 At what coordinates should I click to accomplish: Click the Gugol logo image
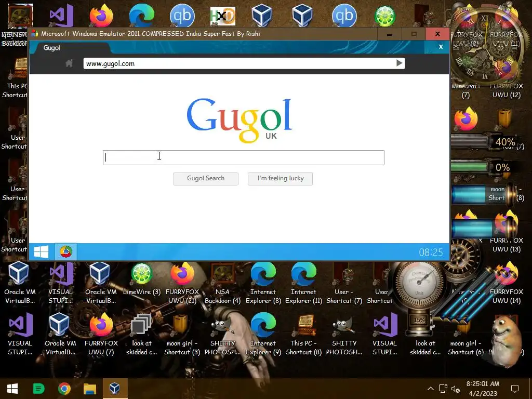[240, 120]
